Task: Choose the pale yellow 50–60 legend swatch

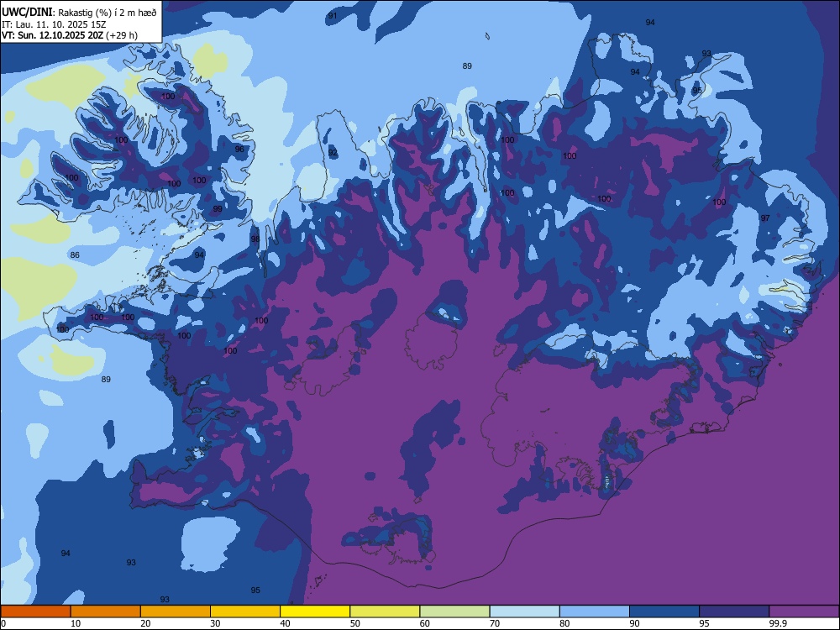Action: [x=386, y=612]
